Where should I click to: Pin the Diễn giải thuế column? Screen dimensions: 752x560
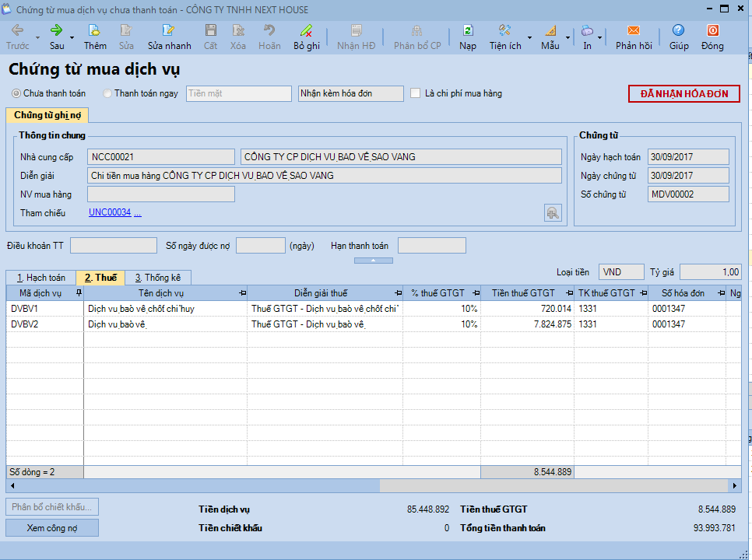pos(398,292)
